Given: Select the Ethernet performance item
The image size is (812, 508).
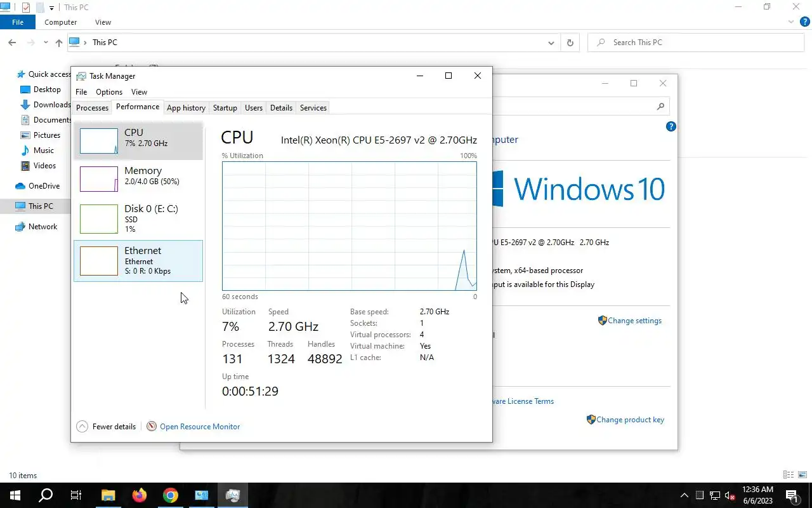Looking at the screenshot, I should click(x=138, y=261).
